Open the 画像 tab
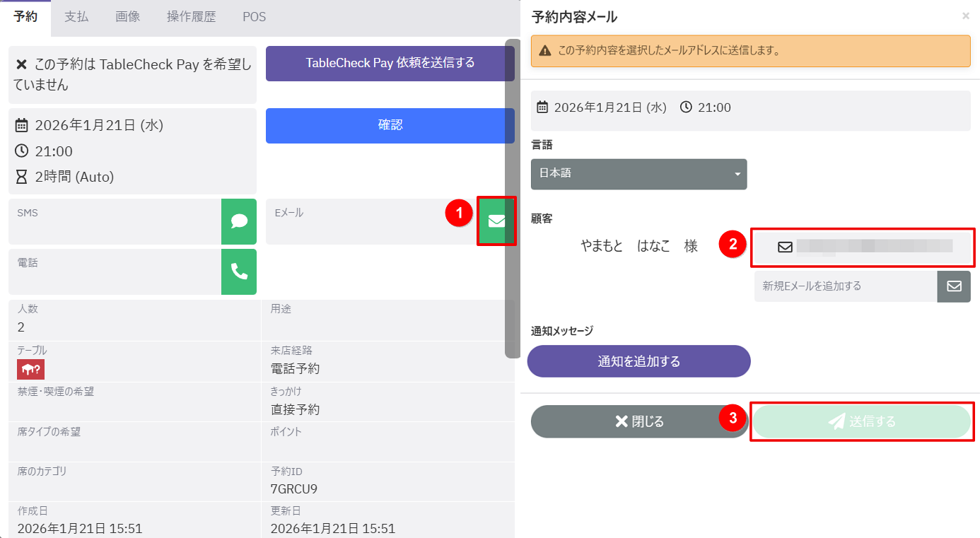980x538 pixels. [127, 17]
